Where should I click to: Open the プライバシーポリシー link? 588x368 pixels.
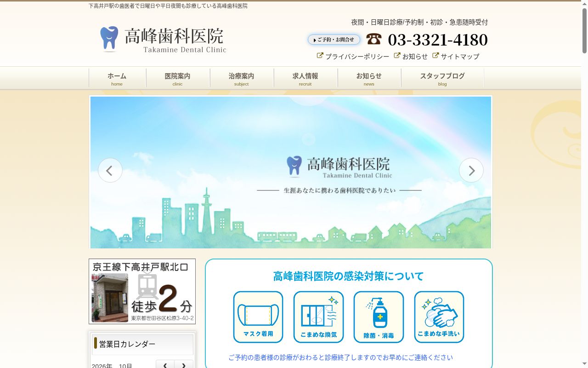coord(357,56)
